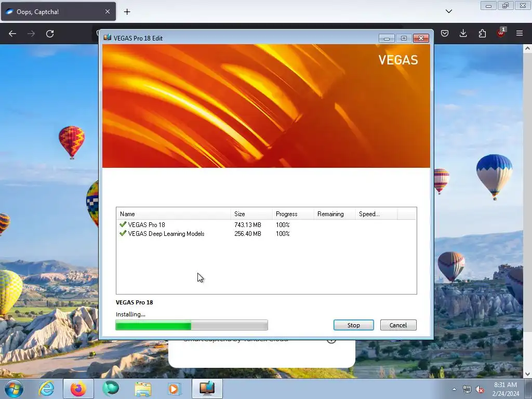Click the uBlock extension icon with badge

[501, 33]
